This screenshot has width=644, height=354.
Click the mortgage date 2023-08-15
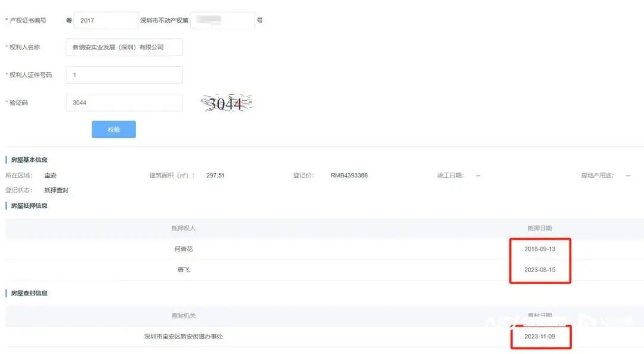[540, 270]
